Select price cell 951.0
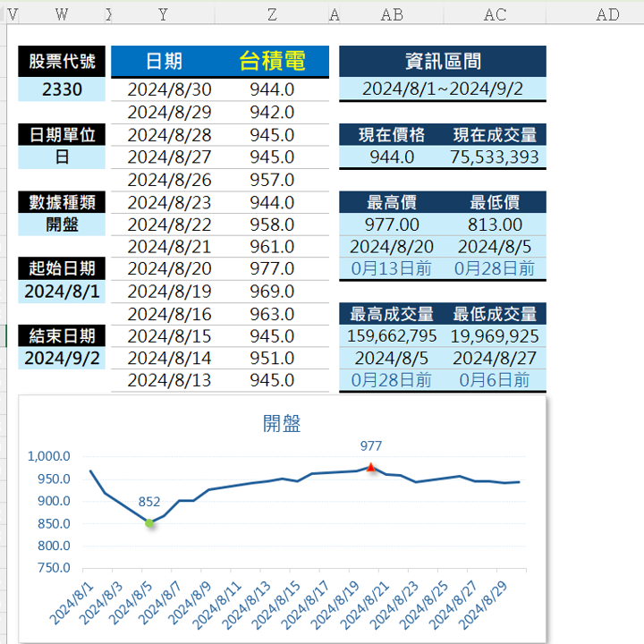This screenshot has width=644, height=644. 272,358
